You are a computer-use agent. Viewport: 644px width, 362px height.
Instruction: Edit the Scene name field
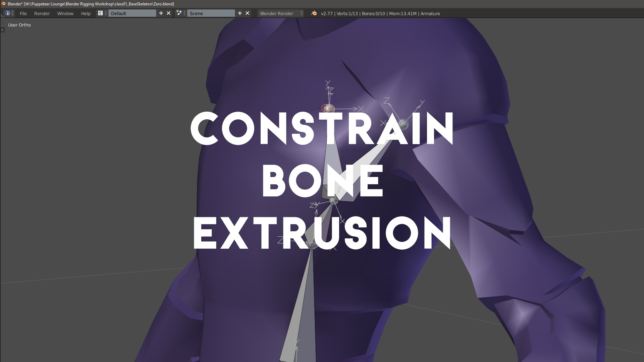click(x=211, y=13)
